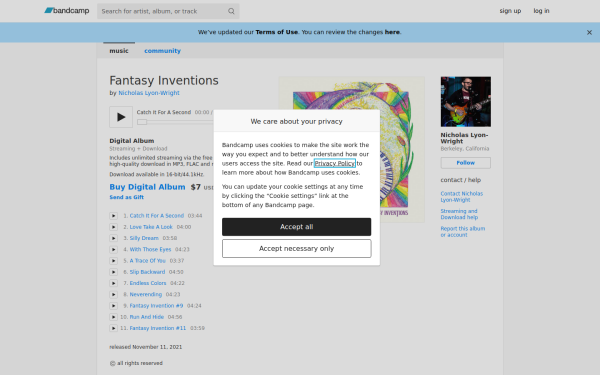Open Silly Dream track link
Viewport: 600px width, 375px height.
click(144, 238)
